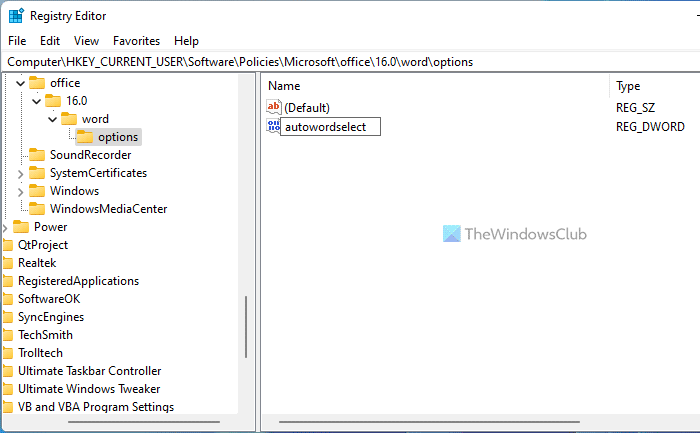Image resolution: width=700 pixels, height=433 pixels.
Task: Click the SoftwareOK folder icon
Action: tap(8, 299)
